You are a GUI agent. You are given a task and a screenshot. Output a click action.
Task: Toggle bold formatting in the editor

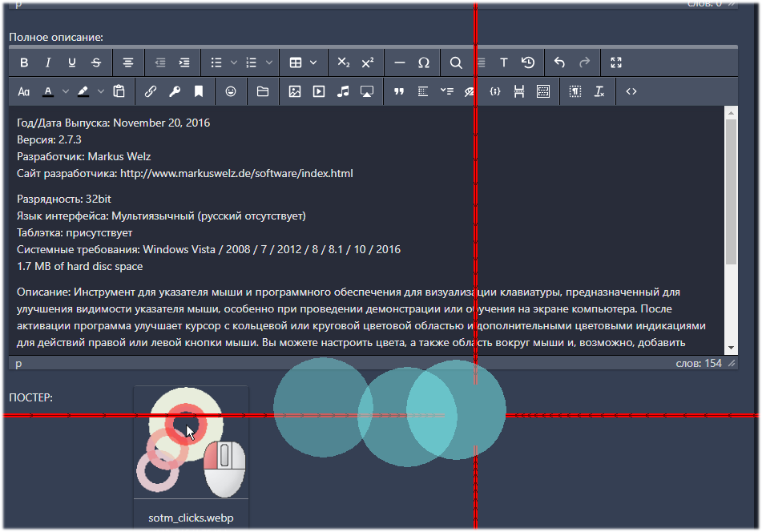click(x=24, y=62)
